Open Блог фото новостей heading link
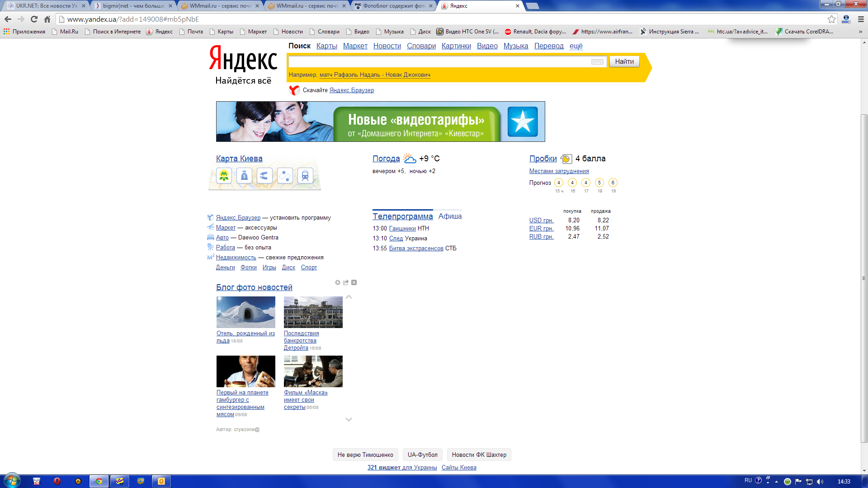Screen dimensions: 868x488 click(254, 287)
